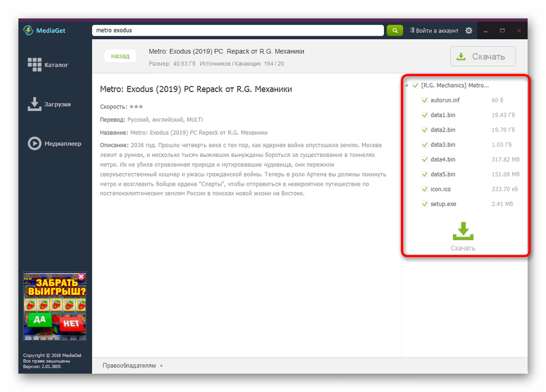
Task: Uncheck data5.bin file checkbox
Action: (425, 174)
